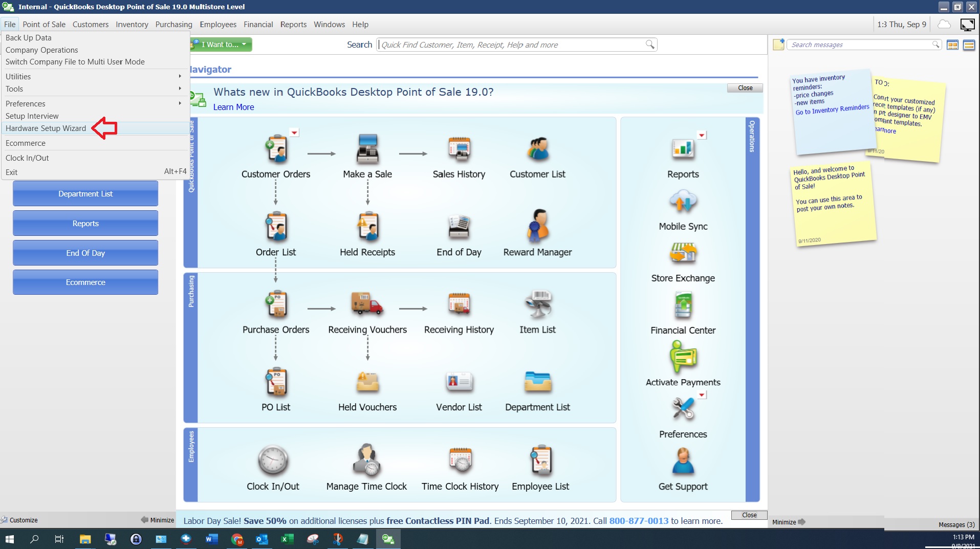980x549 pixels.
Task: Open the Manage Time Clock icon
Action: coord(366,460)
